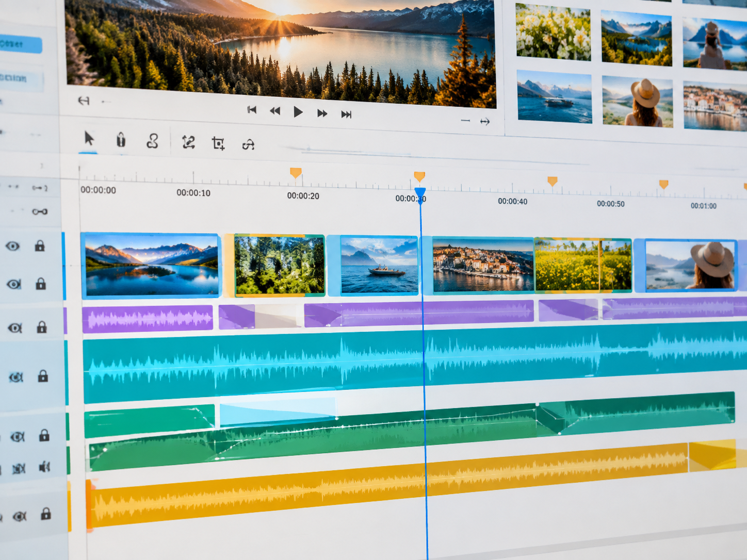747x560 pixels.
Task: Click the link icon above the track eye icons
Action: point(40,211)
